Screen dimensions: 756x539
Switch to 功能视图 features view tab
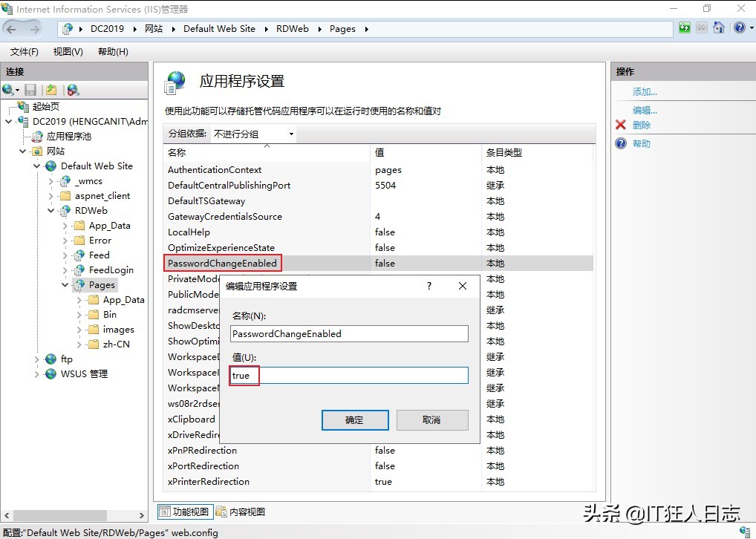[x=185, y=512]
